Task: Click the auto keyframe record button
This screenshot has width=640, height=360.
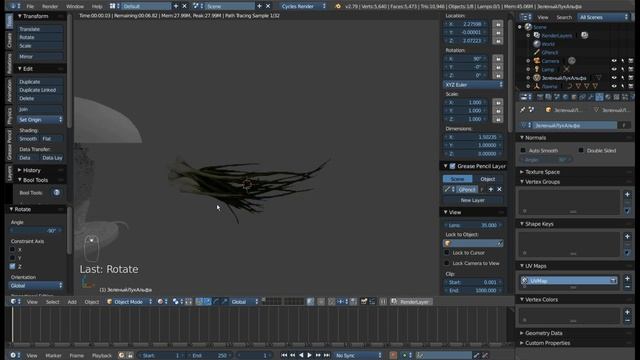Action: tap(393, 356)
